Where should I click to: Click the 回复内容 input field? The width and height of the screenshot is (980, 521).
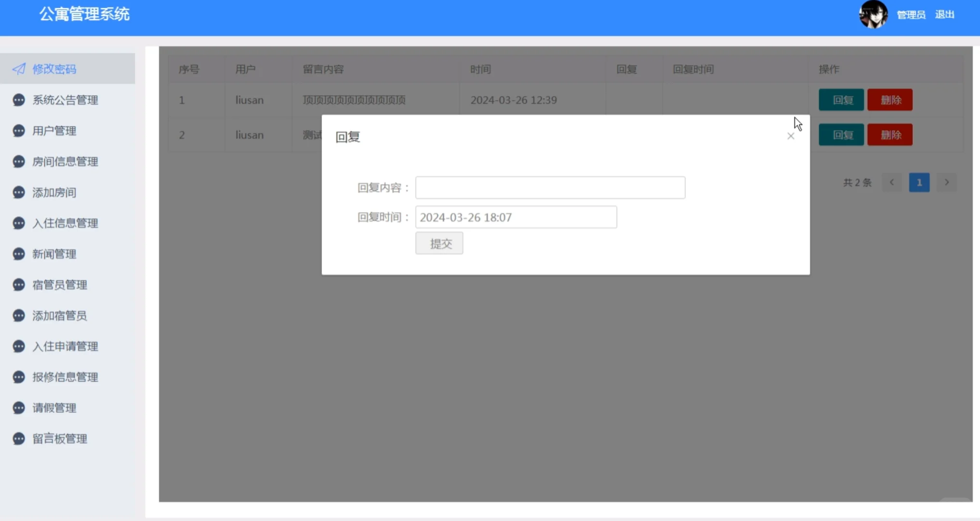point(550,187)
